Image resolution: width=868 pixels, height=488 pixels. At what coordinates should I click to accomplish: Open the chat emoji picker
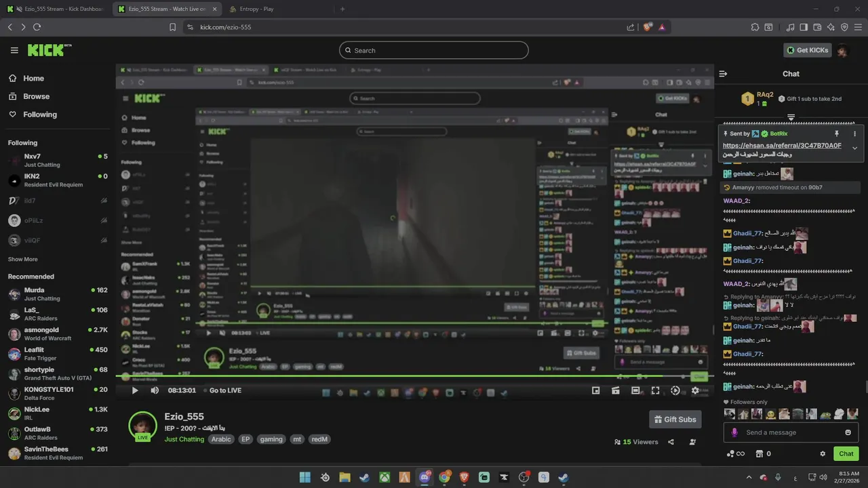[848, 432]
